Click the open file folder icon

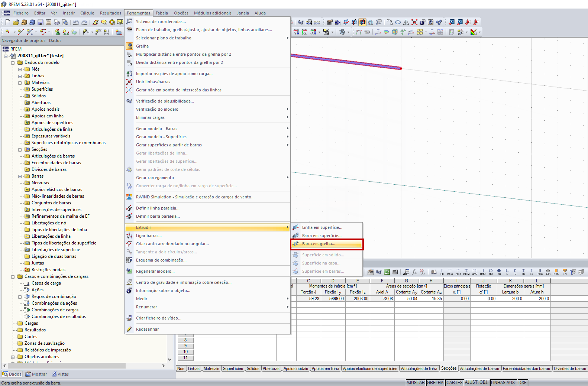pos(16,22)
